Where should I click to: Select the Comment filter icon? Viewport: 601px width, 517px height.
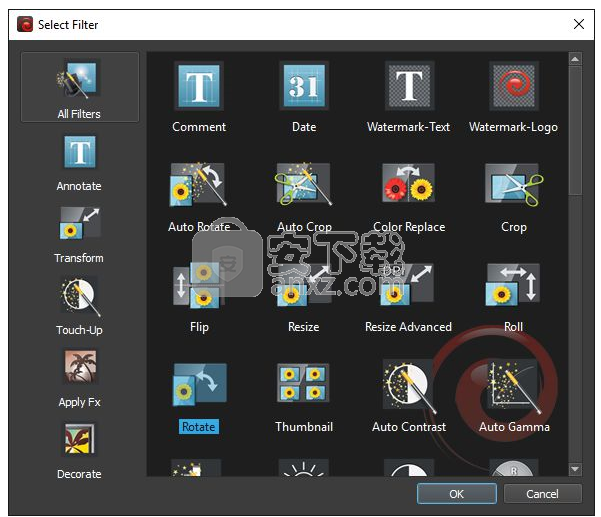click(198, 87)
